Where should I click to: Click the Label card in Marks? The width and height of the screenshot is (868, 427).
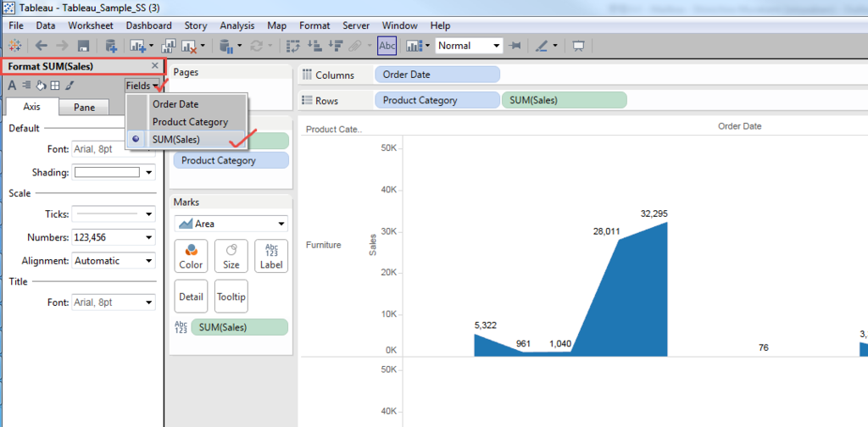tap(271, 257)
